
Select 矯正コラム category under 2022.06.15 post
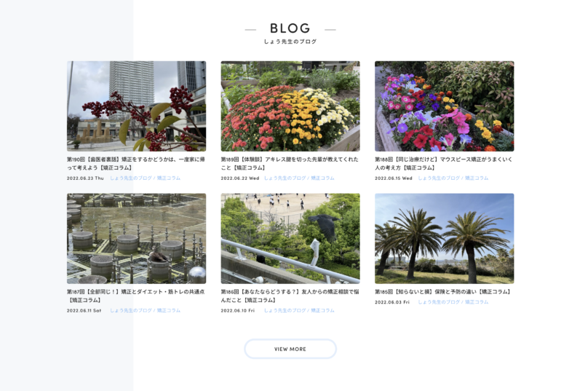coord(477,178)
